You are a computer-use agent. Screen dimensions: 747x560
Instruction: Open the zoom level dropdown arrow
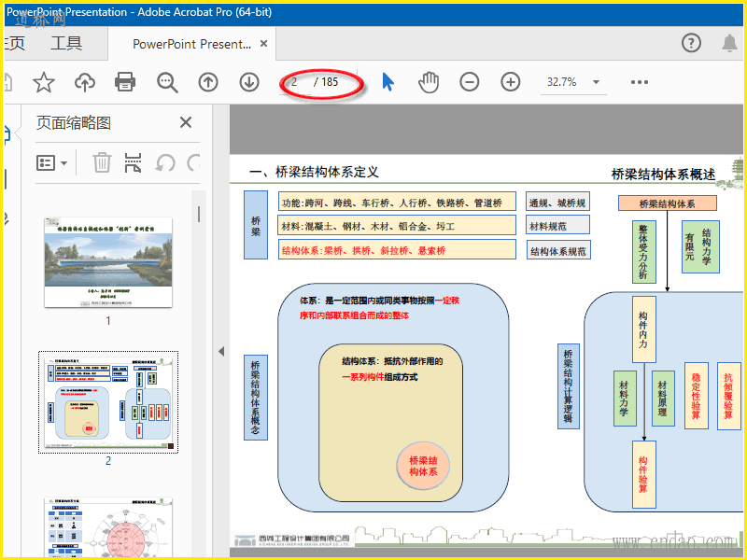tap(596, 82)
